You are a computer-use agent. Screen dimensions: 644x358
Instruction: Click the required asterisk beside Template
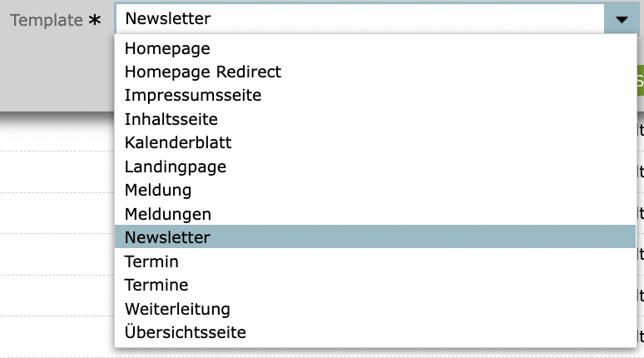pos(95,21)
